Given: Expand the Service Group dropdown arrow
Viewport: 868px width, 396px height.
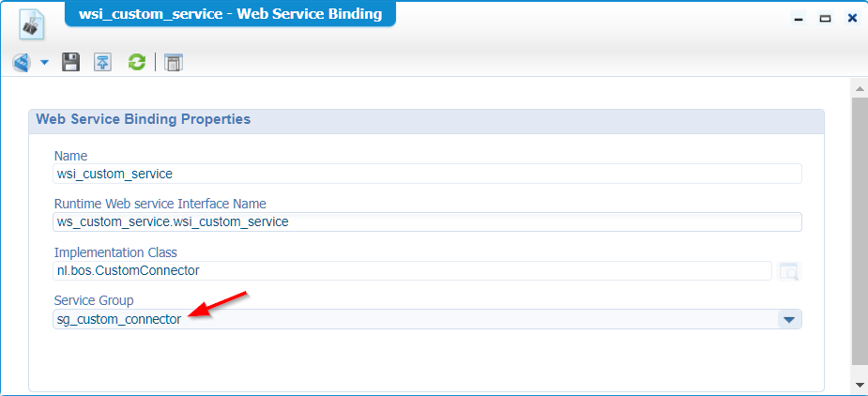Looking at the screenshot, I should pyautogui.click(x=788, y=320).
